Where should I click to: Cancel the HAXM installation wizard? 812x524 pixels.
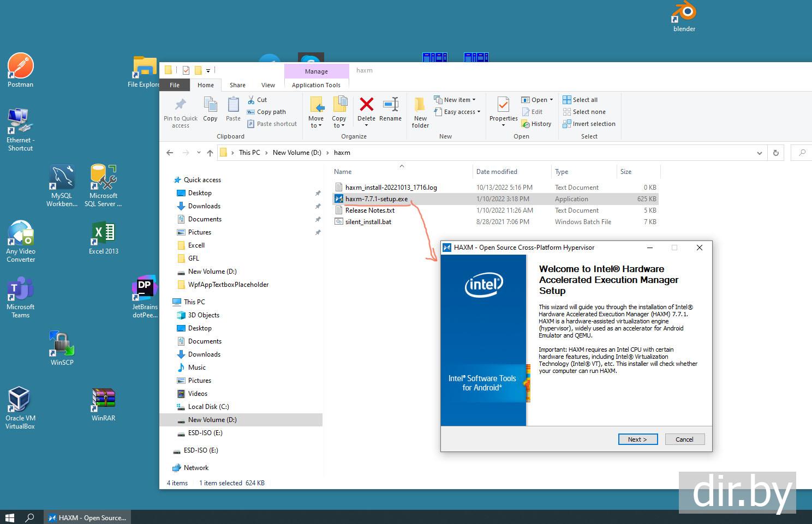pyautogui.click(x=684, y=439)
